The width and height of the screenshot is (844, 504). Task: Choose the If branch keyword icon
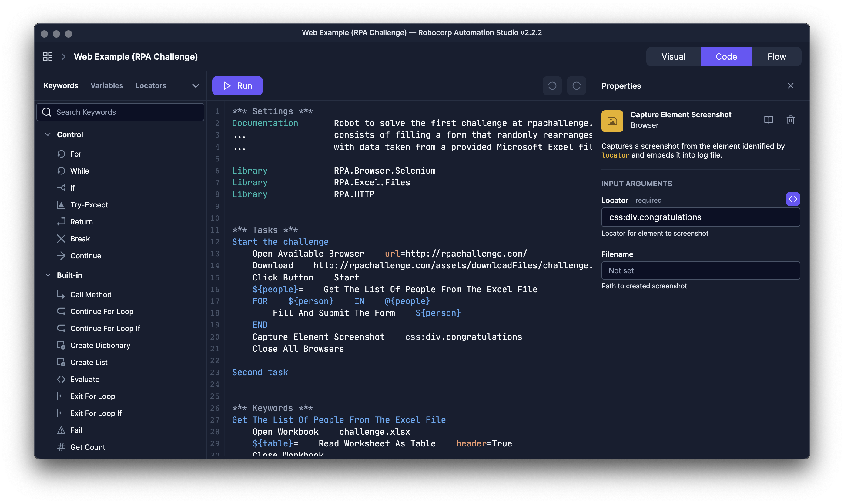tap(61, 188)
